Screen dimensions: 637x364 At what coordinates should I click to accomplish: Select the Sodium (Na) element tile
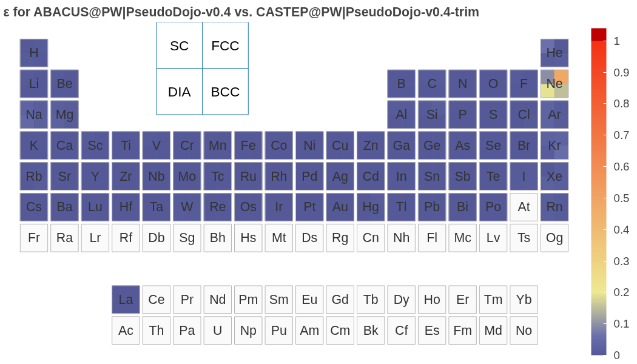(x=34, y=115)
